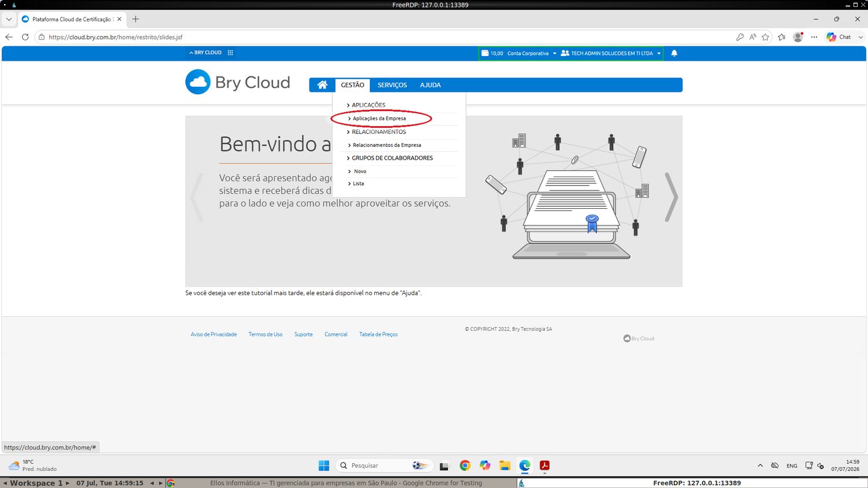Image resolution: width=868 pixels, height=488 pixels.
Task: Expand TECH ADMIN SOLUCOES company dropdown
Action: coord(659,53)
